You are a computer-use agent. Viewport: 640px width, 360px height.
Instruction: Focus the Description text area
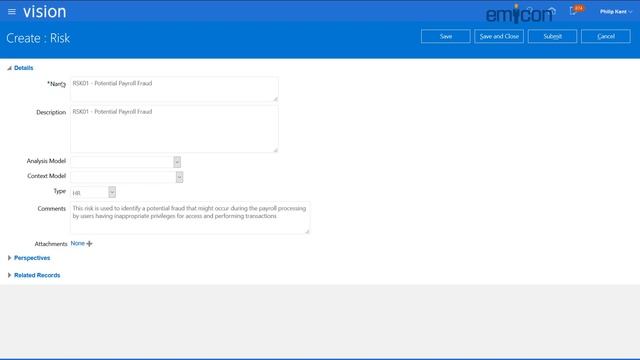(174, 129)
